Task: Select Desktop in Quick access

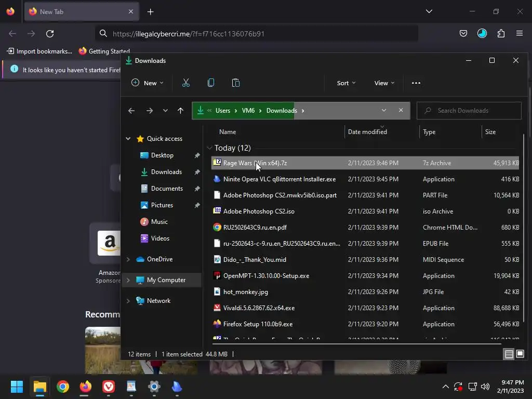Action: [x=162, y=155]
